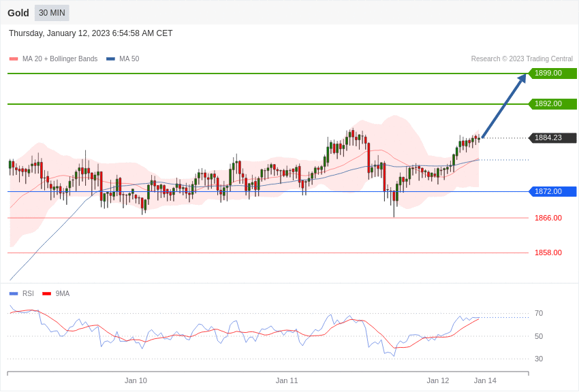
Task: Click the blue 1872.00 pivot price tag
Action: pyautogui.click(x=552, y=192)
